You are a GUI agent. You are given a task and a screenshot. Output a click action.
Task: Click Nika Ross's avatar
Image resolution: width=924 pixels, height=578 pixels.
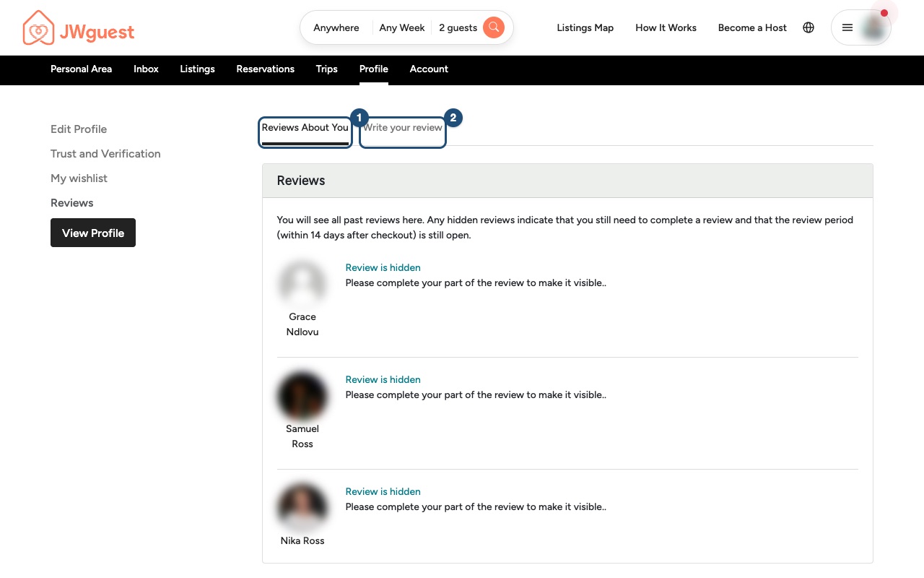pos(302,509)
